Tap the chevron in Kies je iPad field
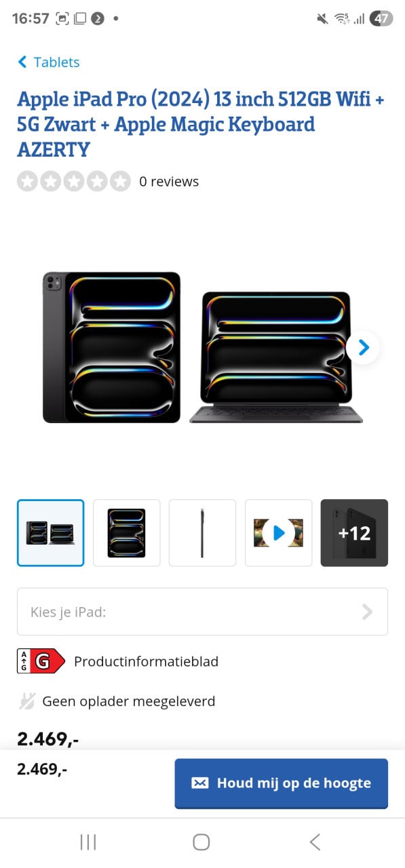This screenshot has width=405, height=868. [x=367, y=612]
